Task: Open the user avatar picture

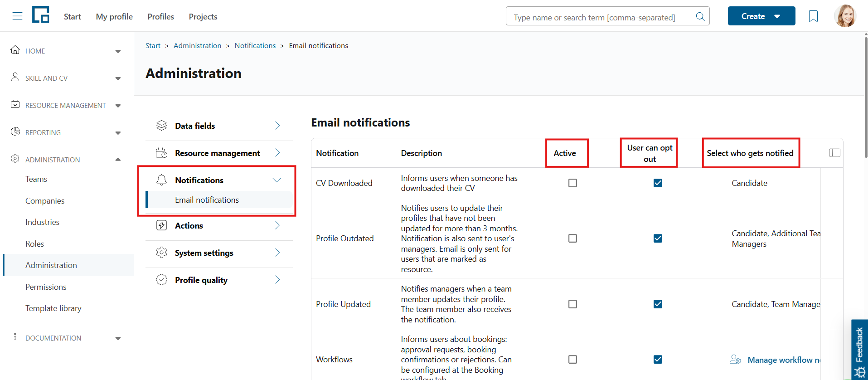Action: point(845,16)
